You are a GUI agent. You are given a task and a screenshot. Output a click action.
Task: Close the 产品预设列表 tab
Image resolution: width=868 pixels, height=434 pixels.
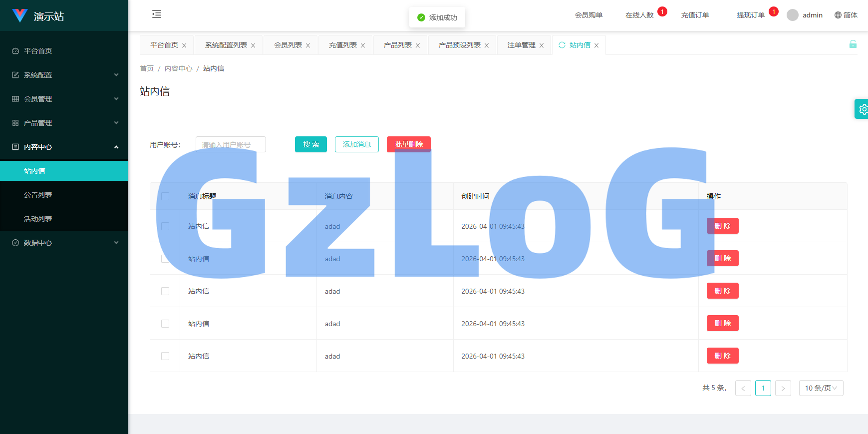(x=487, y=45)
